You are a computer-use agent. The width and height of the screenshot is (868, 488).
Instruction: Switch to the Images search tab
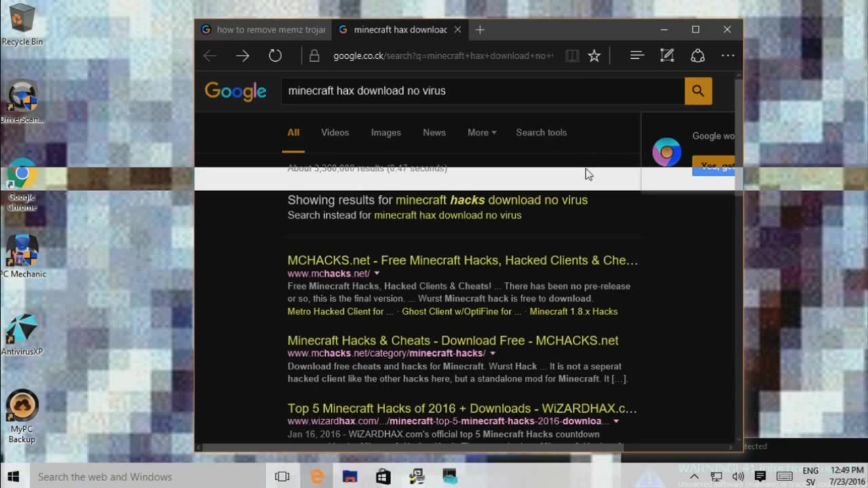coord(386,132)
